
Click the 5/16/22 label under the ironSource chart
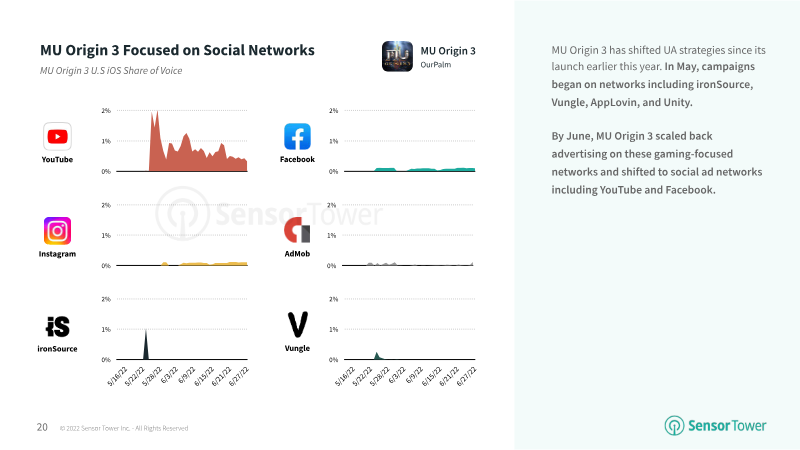(117, 376)
